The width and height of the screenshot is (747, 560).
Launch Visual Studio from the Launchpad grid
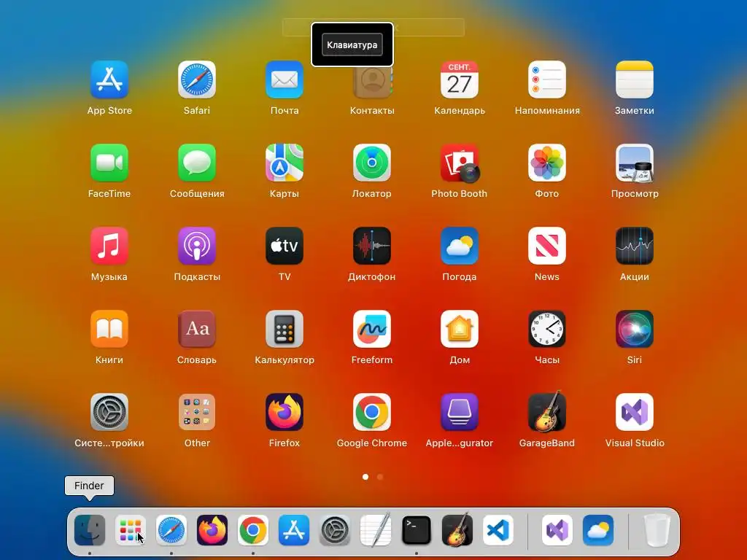coord(635,412)
